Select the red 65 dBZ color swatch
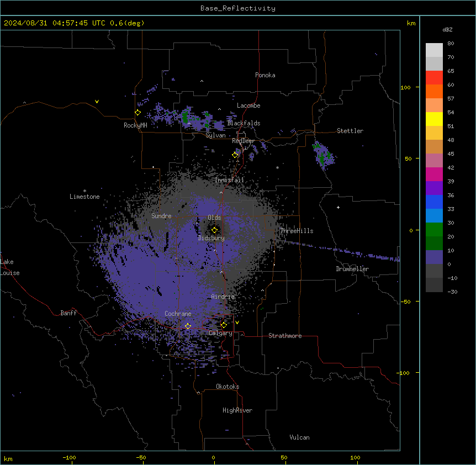The image size is (476, 465). pos(434,78)
